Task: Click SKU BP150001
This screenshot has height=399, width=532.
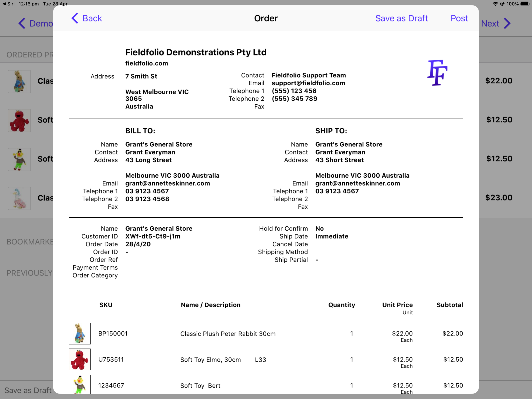Action: [113, 333]
